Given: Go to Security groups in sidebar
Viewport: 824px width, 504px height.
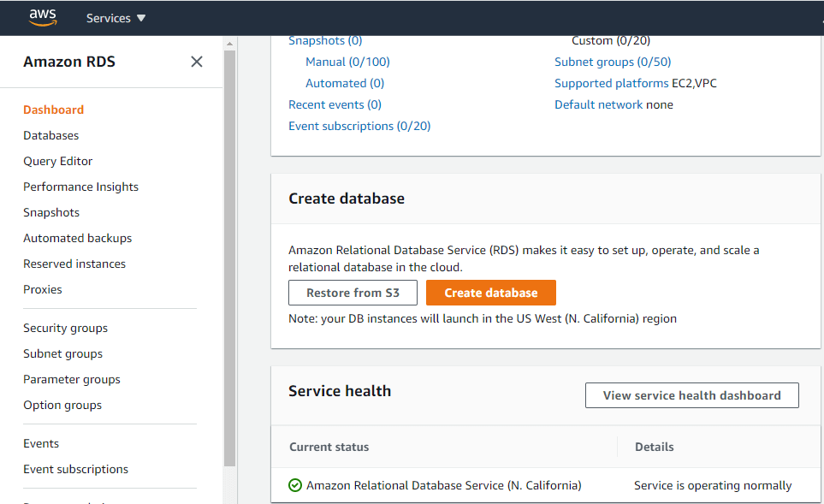Looking at the screenshot, I should 66,328.
